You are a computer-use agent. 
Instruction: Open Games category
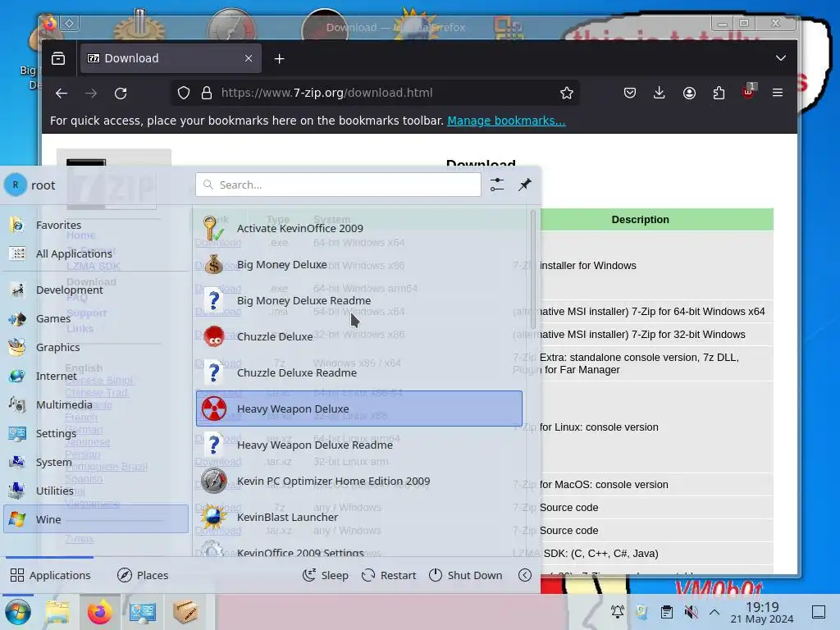pyautogui.click(x=96, y=318)
